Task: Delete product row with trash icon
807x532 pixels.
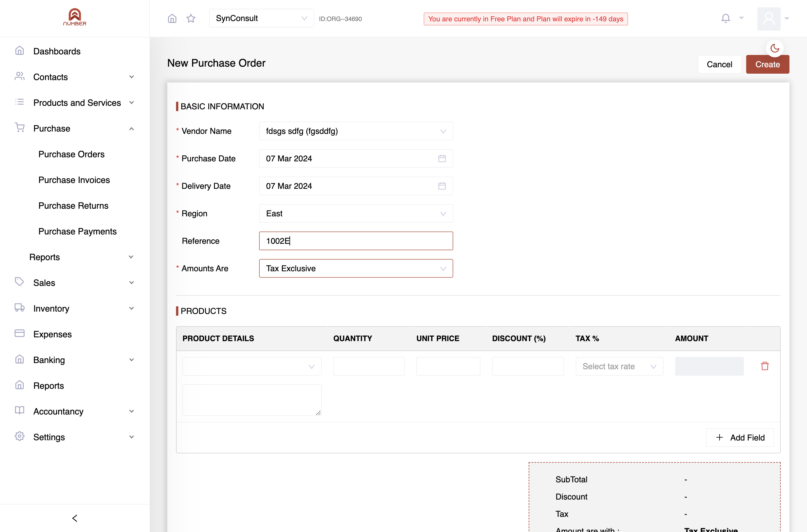Action: pyautogui.click(x=765, y=366)
